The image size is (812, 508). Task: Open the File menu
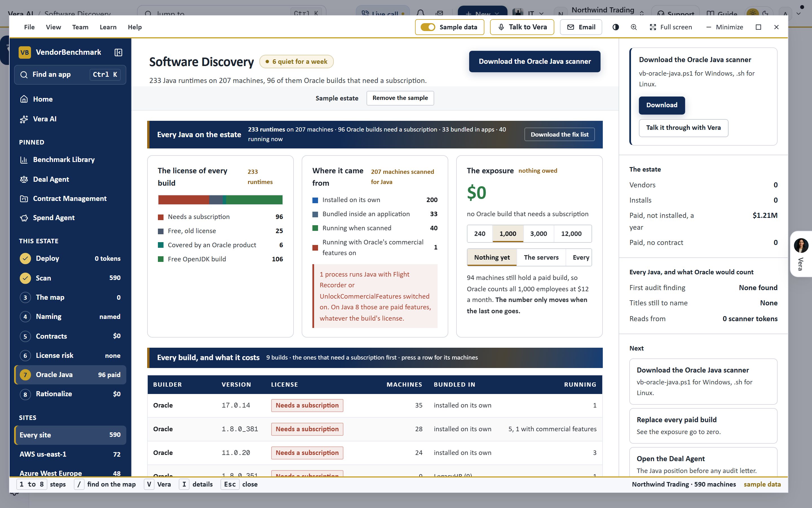(29, 27)
